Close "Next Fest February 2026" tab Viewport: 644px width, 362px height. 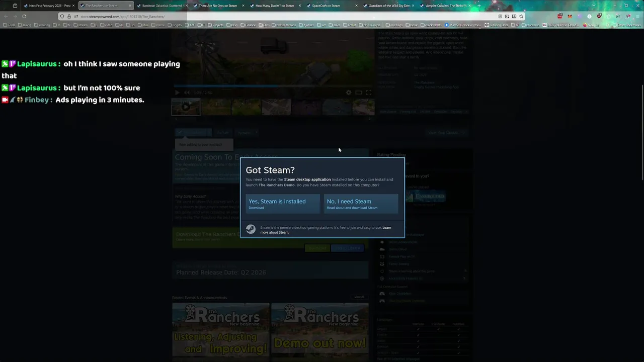tap(73, 6)
